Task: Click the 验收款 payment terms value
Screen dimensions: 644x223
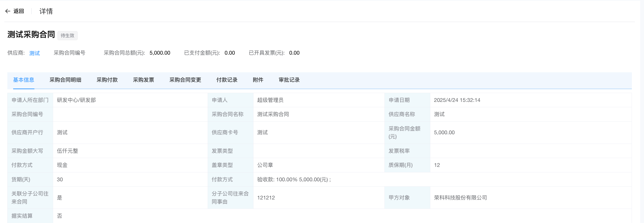Action: [294, 180]
